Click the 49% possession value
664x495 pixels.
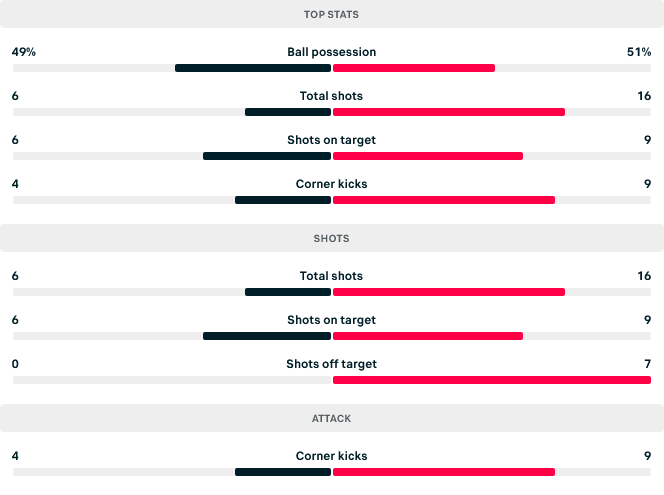(x=24, y=52)
